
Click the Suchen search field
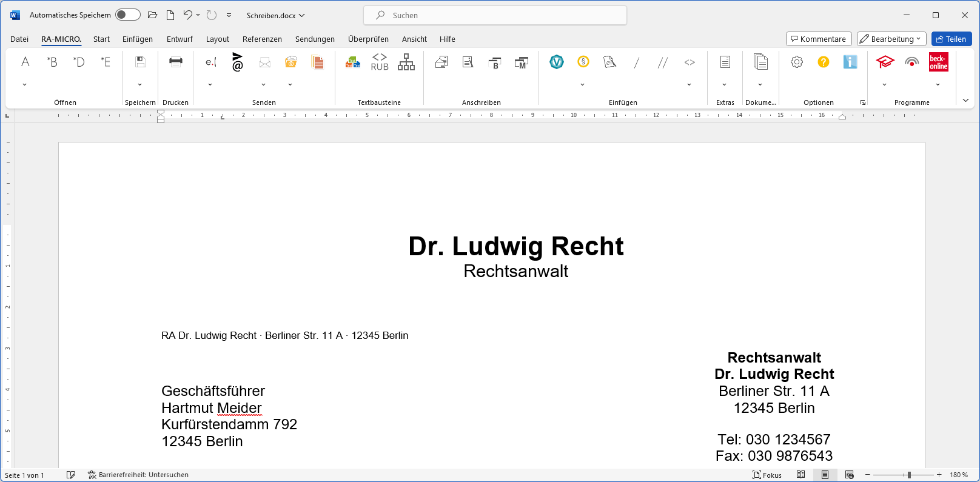(x=495, y=15)
